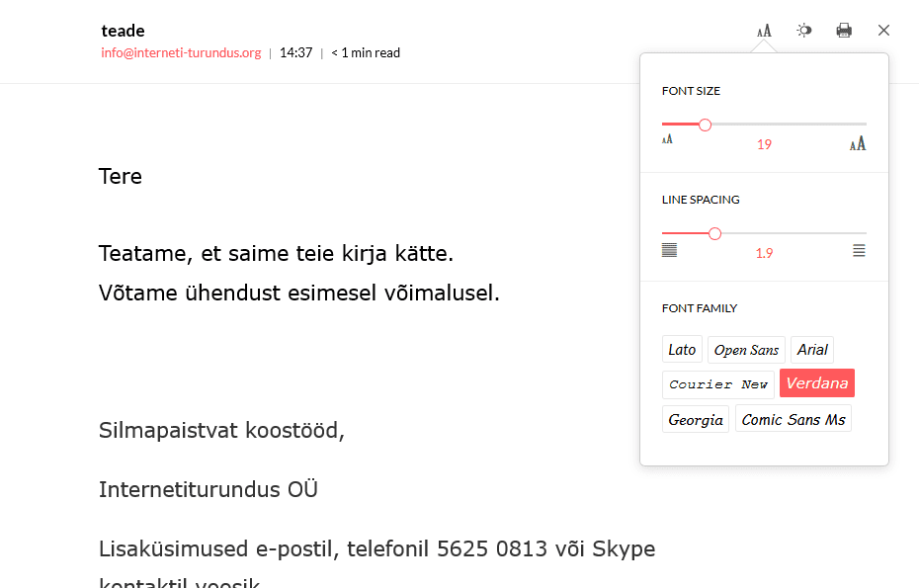Click the compact line spacing icon

coord(669,250)
